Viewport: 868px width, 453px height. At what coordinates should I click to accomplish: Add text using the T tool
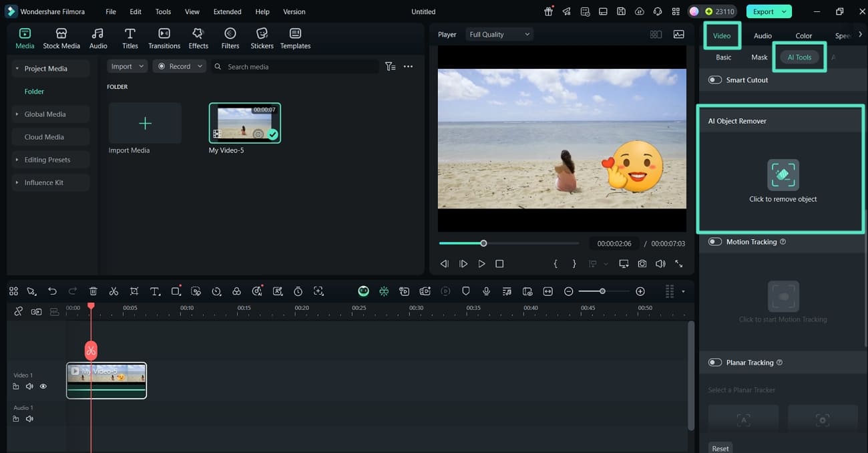[155, 291]
